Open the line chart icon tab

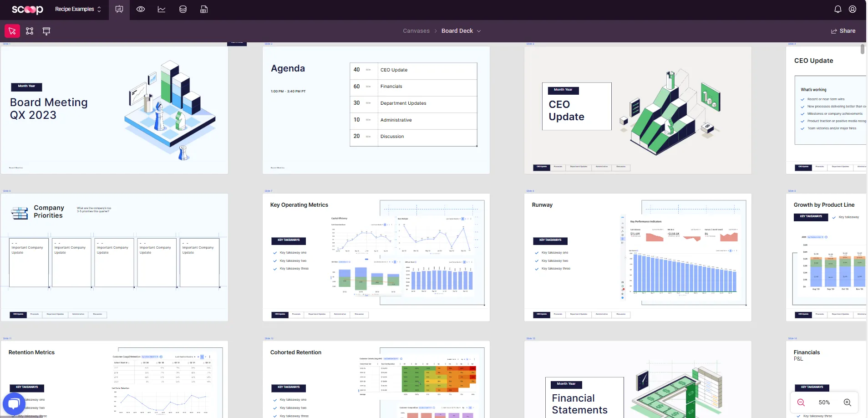click(x=162, y=9)
